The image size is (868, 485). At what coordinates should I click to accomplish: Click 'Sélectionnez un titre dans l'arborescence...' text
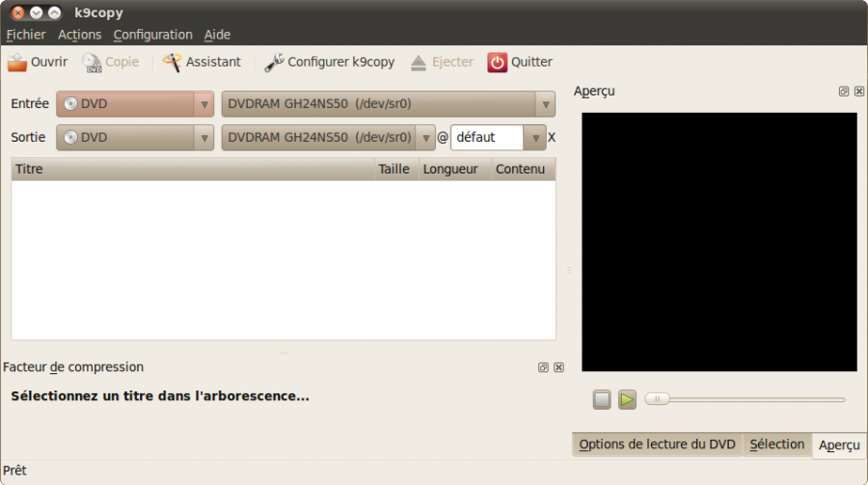pyautogui.click(x=160, y=396)
